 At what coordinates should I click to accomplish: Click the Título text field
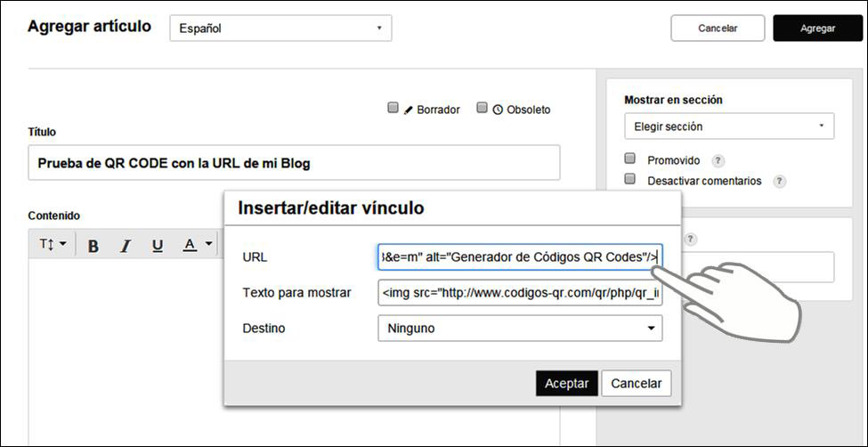[294, 163]
